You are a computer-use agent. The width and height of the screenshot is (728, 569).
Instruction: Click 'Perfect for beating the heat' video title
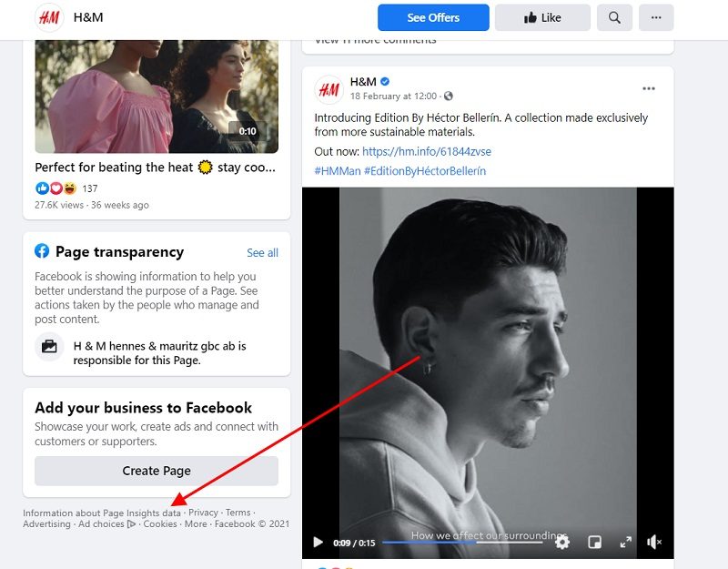pyautogui.click(x=155, y=168)
